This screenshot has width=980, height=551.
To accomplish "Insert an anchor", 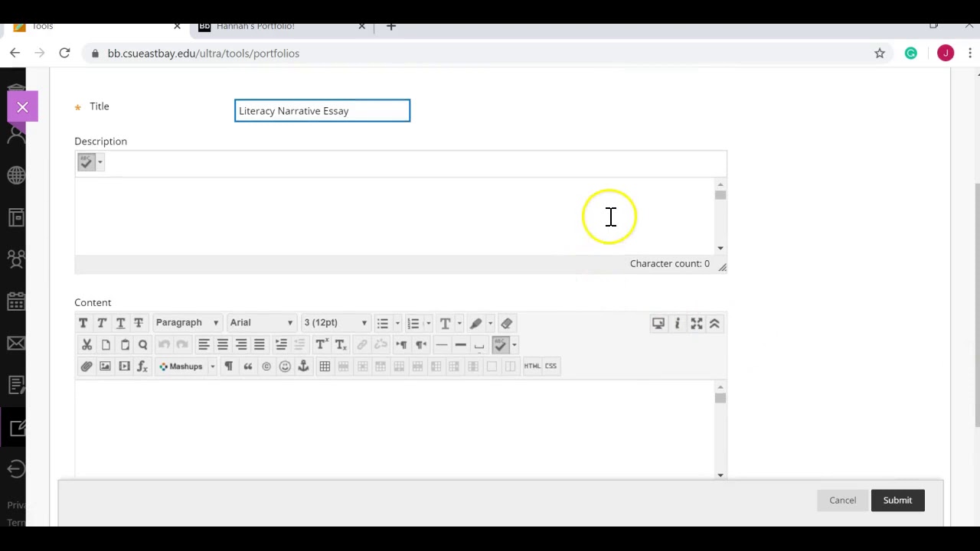I will (303, 367).
